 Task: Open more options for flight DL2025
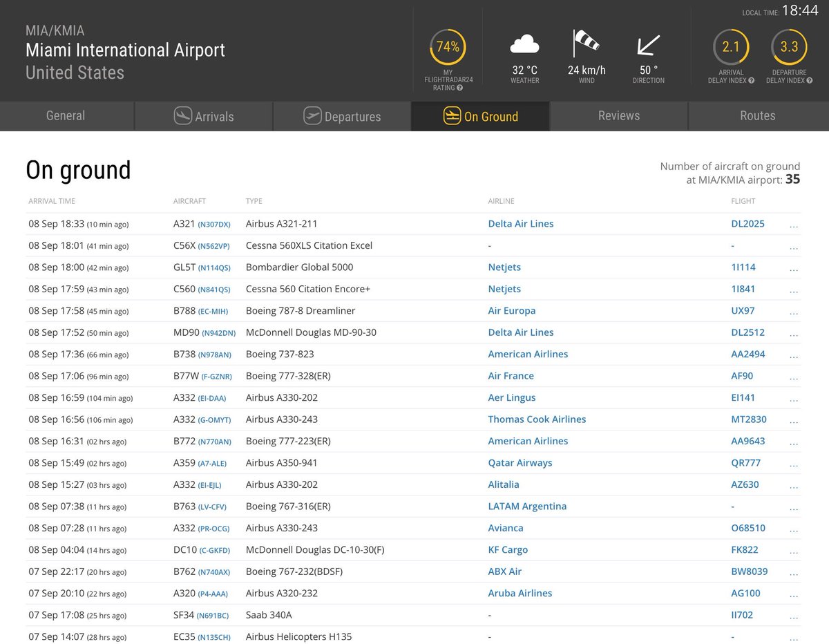(x=794, y=225)
